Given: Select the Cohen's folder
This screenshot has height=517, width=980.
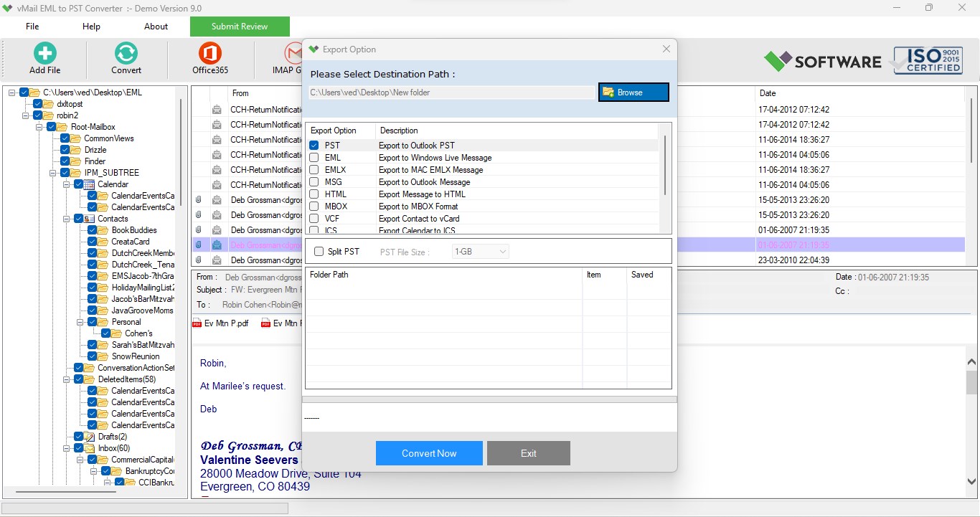Looking at the screenshot, I should 138,333.
